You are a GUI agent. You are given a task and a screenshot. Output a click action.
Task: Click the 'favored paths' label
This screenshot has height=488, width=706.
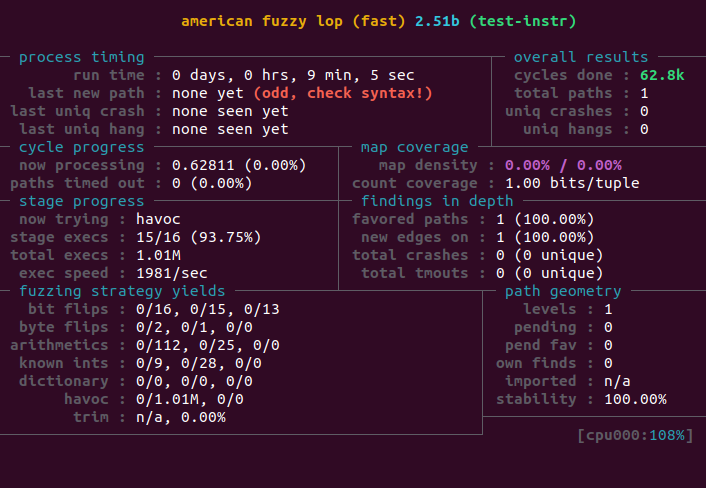[x=410, y=219]
